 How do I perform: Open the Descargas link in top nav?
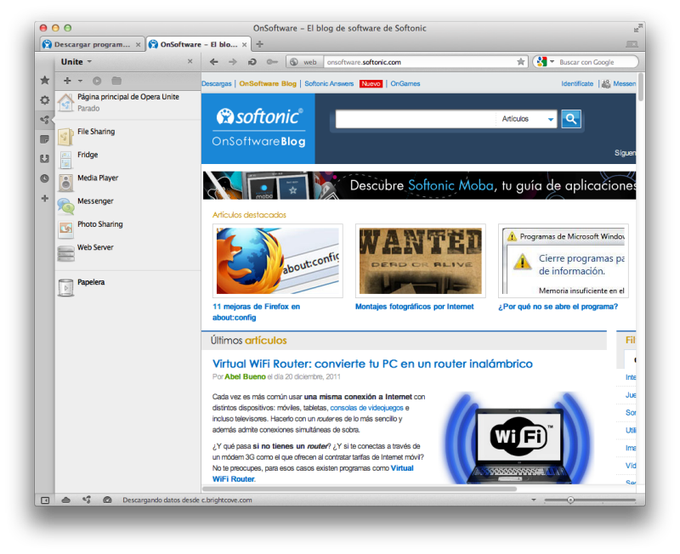216,84
